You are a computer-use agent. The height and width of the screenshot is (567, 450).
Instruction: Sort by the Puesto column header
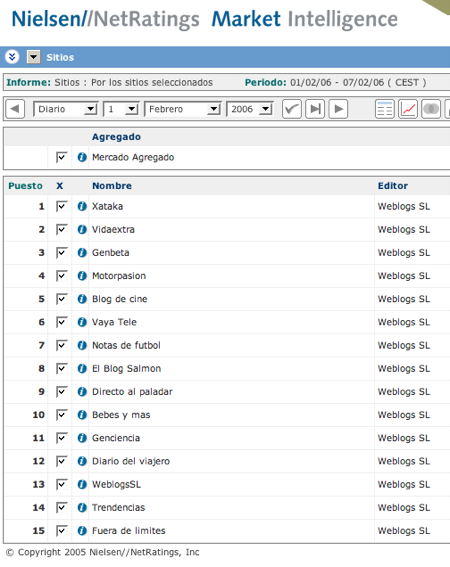25,186
